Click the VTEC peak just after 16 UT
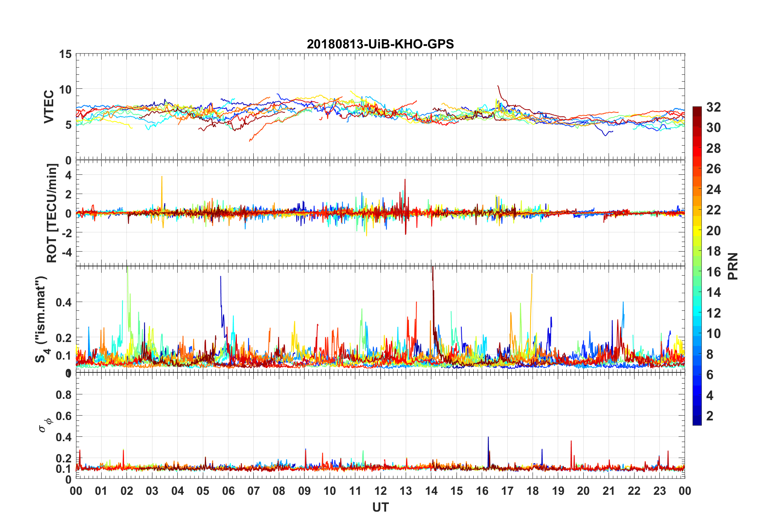Image resolution: width=761 pixels, height=532 pixels. 498,86
